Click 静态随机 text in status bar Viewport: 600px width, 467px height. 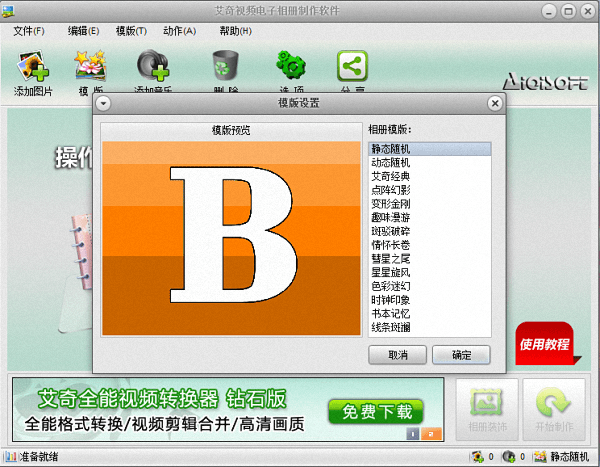569,457
